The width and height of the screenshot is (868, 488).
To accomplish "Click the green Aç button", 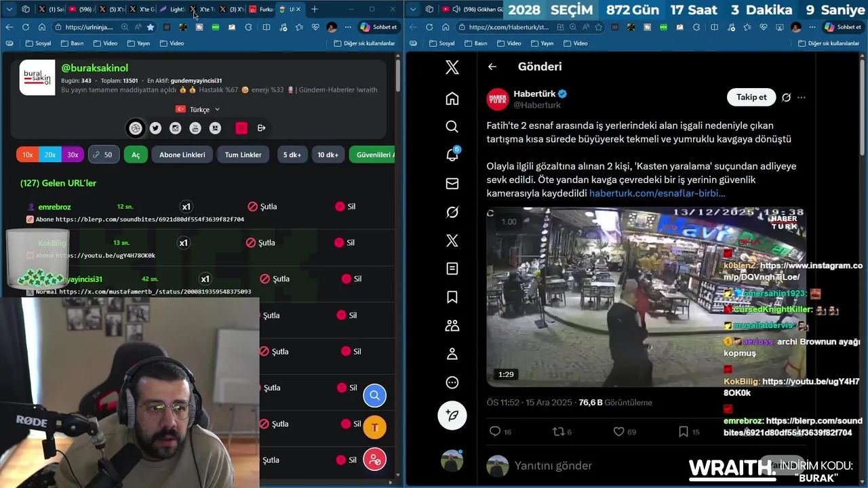I will coord(136,155).
